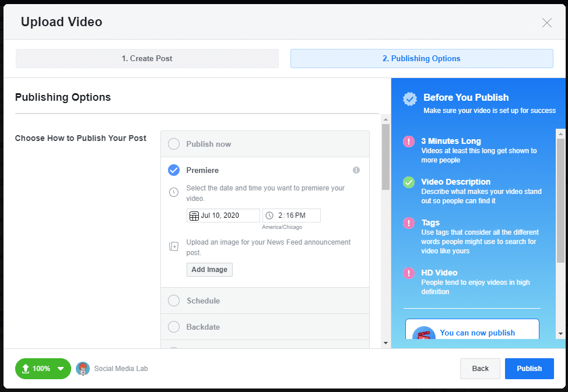Screen dimensions: 568x392
Task: Select the Schedule radio option
Action: click(174, 301)
